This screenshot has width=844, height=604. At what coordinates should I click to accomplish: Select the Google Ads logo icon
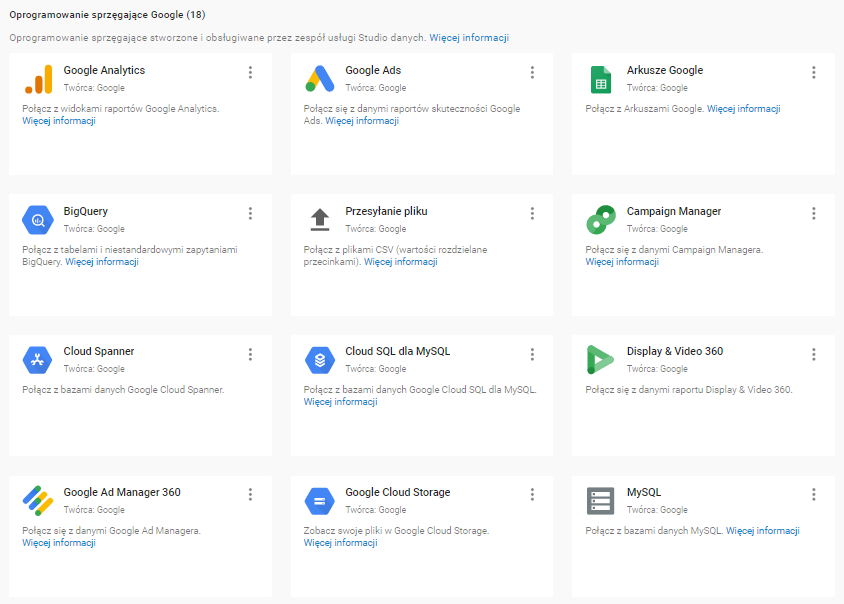click(319, 79)
